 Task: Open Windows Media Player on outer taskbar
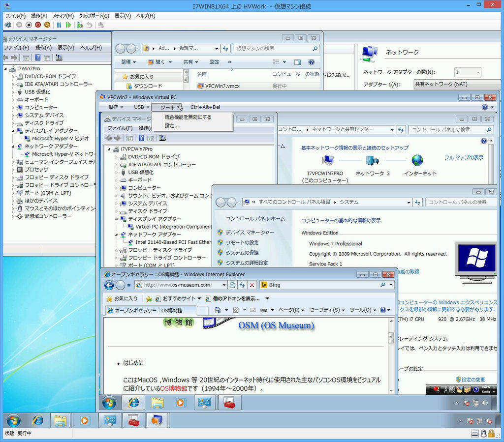click(x=85, y=420)
